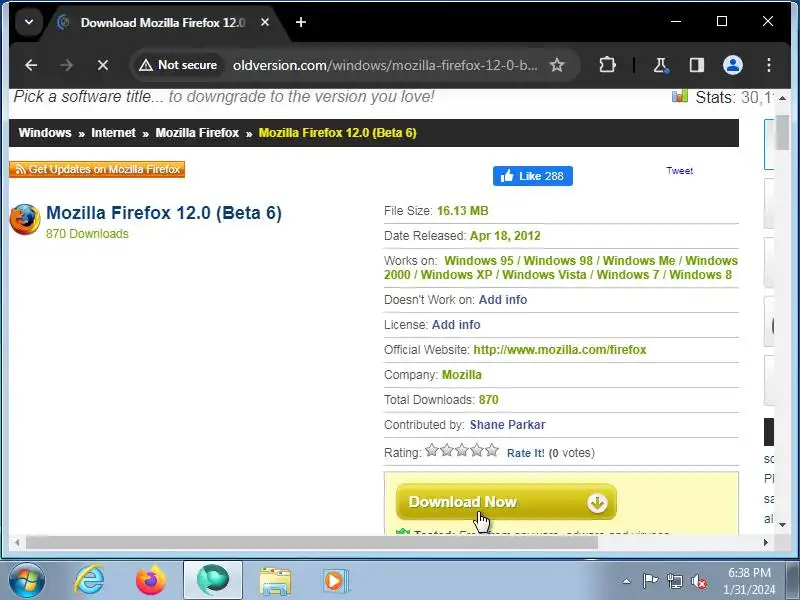Rate with the first star

[x=432, y=450]
